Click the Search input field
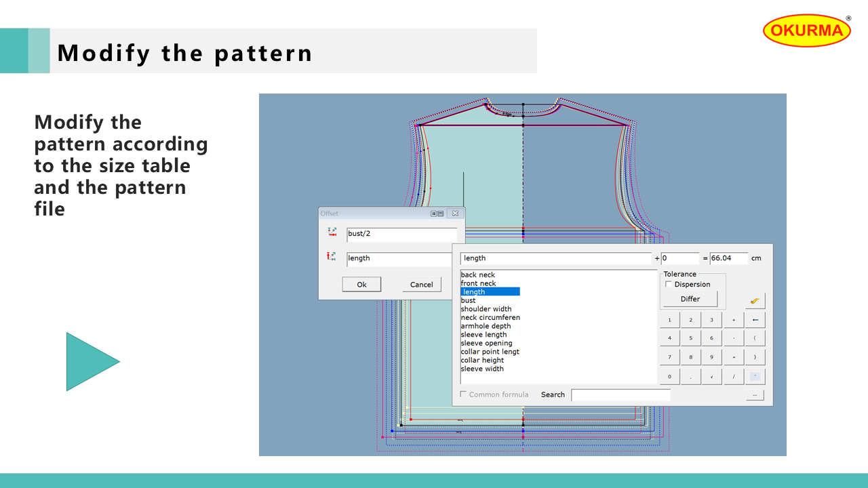The image size is (868, 488). pos(620,395)
